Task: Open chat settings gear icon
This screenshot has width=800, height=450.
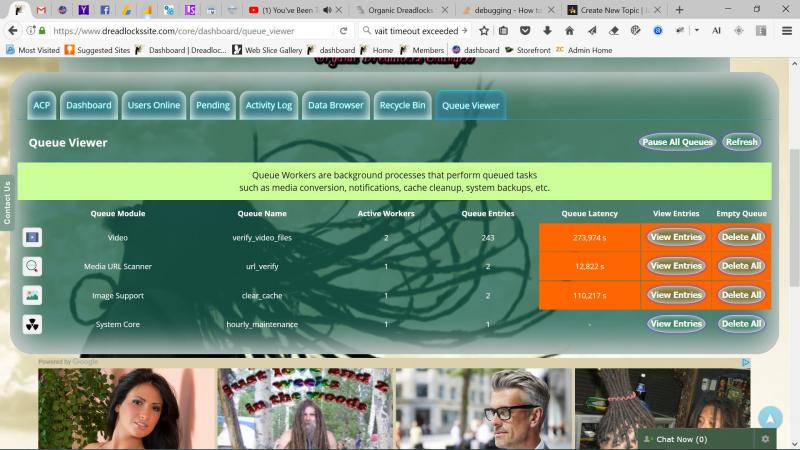Action: tap(765, 439)
